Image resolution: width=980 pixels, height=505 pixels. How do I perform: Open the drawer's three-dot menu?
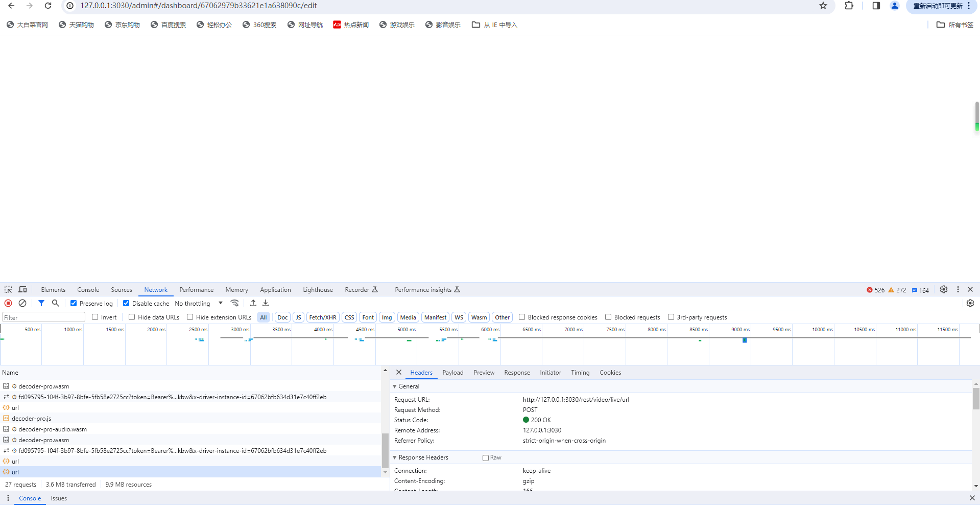pyautogui.click(x=8, y=498)
